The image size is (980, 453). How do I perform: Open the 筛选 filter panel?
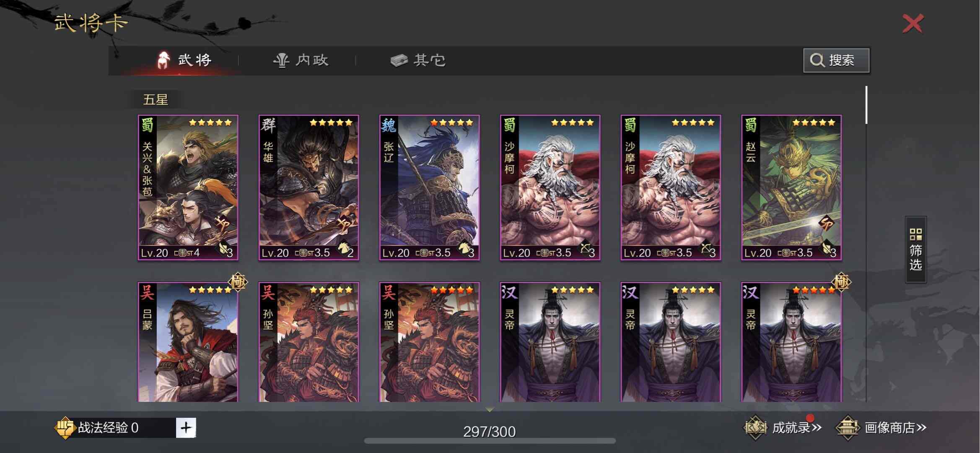pos(915,250)
